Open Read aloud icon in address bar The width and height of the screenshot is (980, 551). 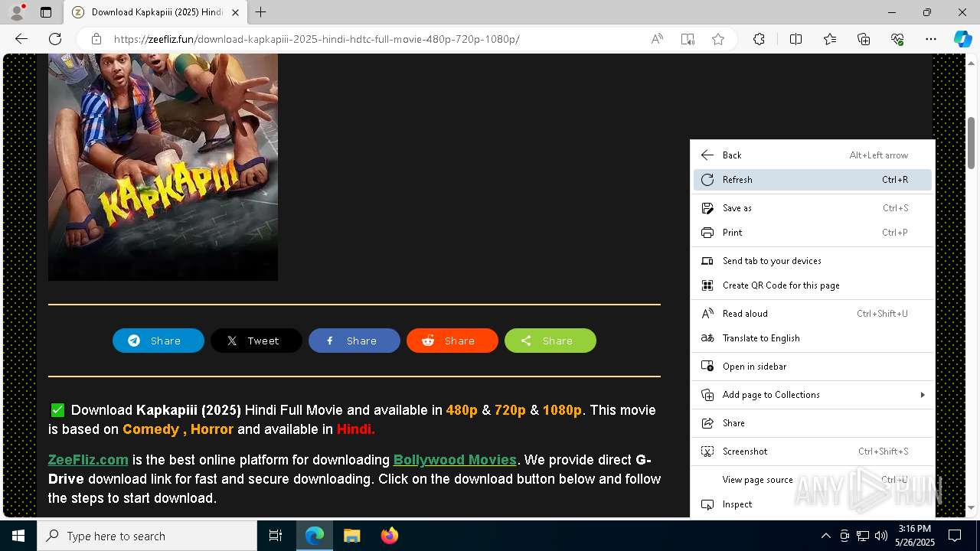[657, 39]
